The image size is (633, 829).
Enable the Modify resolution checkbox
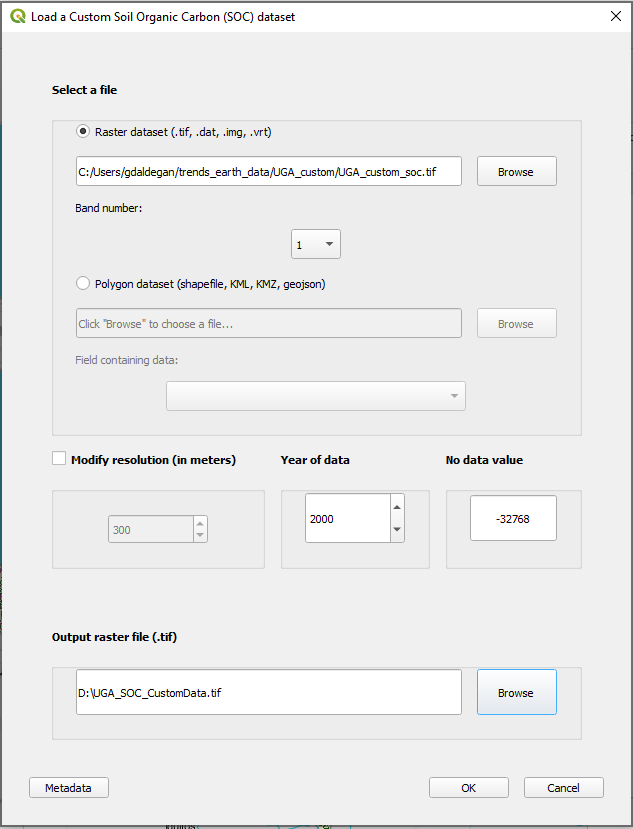point(59,459)
